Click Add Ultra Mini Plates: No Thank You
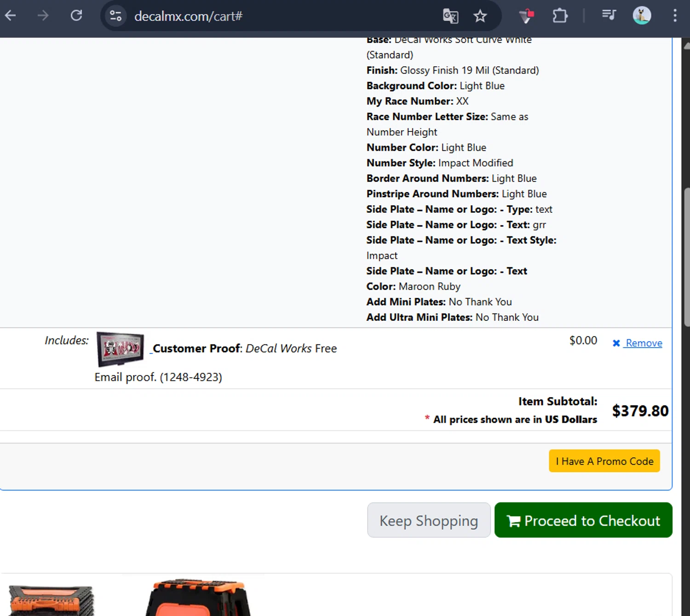Image resolution: width=690 pixels, height=616 pixels. tap(452, 317)
